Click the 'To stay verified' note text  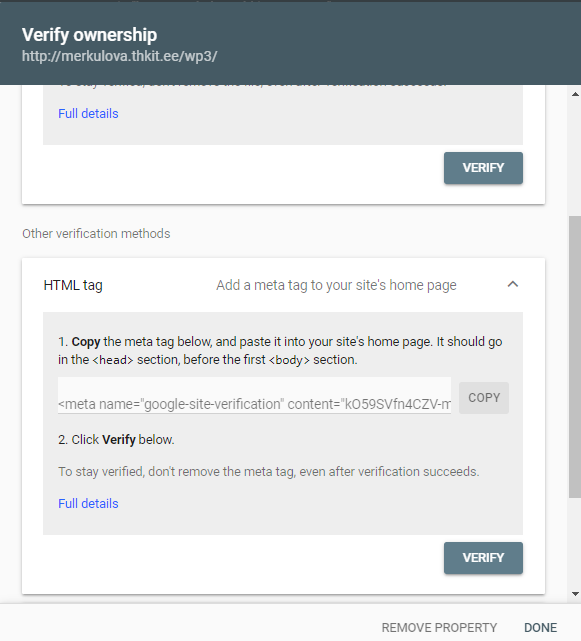(269, 471)
